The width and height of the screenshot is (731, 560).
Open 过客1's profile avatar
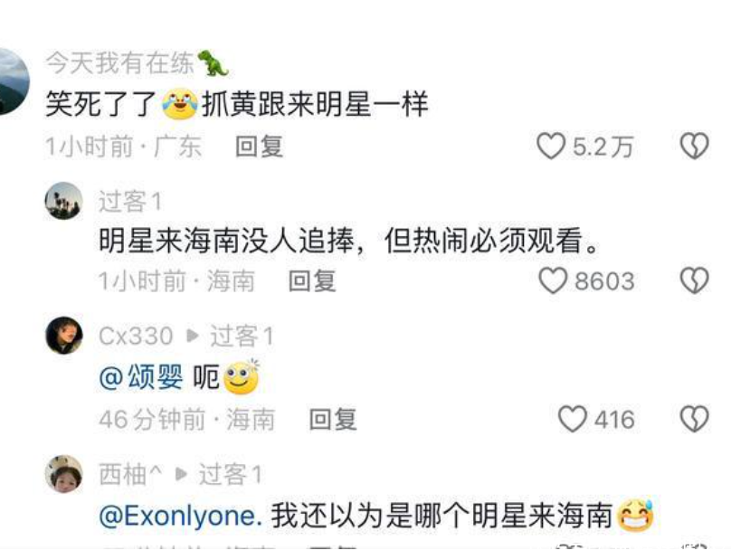pyautogui.click(x=64, y=201)
